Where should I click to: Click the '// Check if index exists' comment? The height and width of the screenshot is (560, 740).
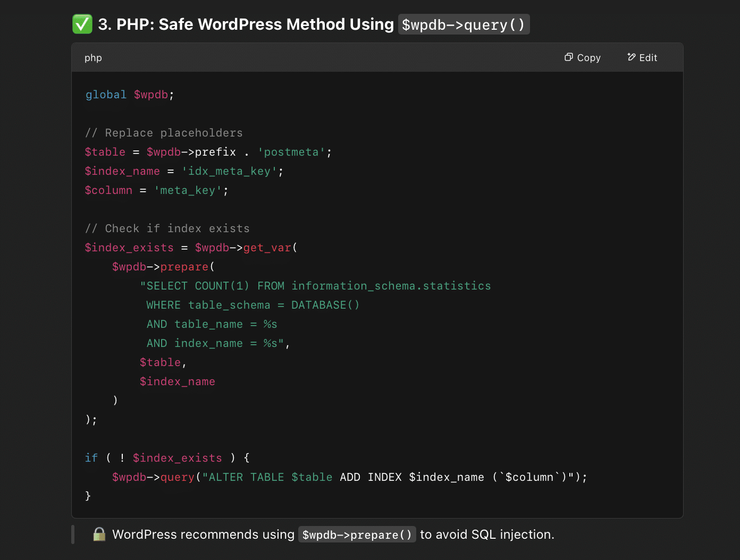167,228
